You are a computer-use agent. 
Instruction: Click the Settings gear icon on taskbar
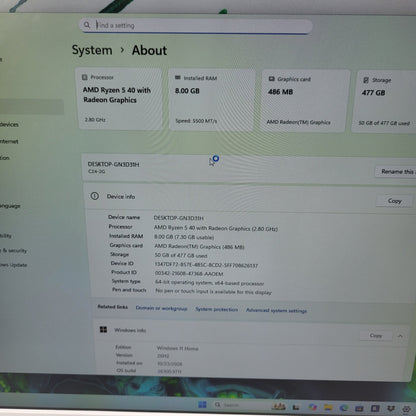point(406,409)
